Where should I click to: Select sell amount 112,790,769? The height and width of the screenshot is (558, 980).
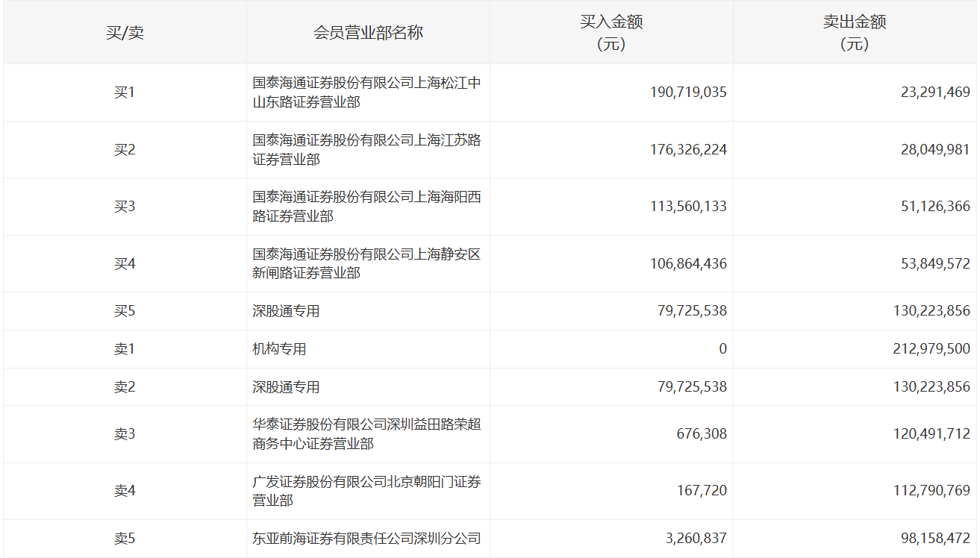(x=931, y=491)
